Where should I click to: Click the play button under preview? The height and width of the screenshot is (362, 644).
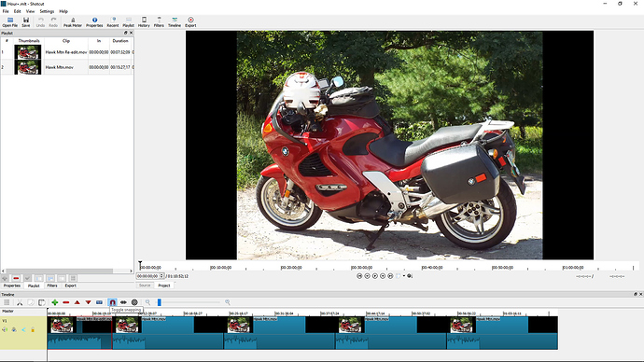[374, 276]
